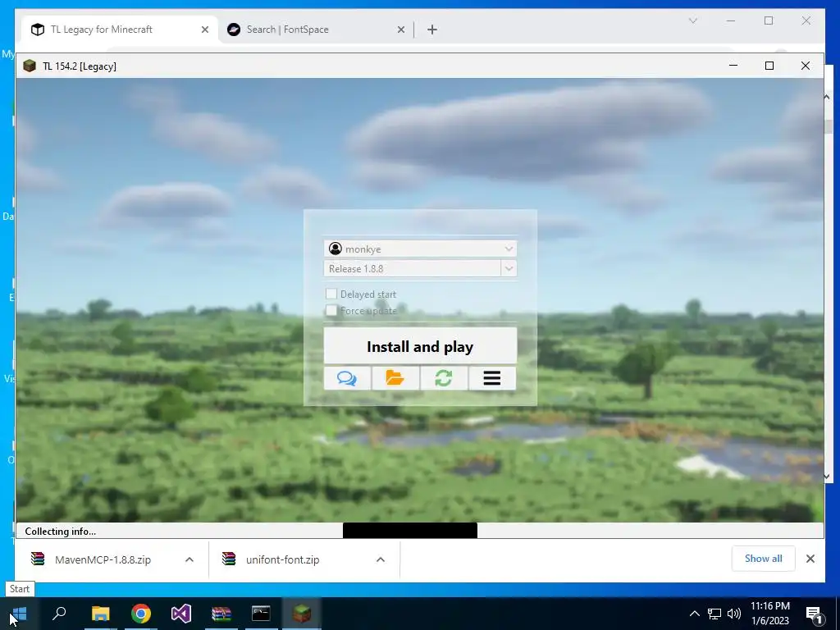Open the hamburger settings menu button
The height and width of the screenshot is (630, 840).
pos(492,378)
